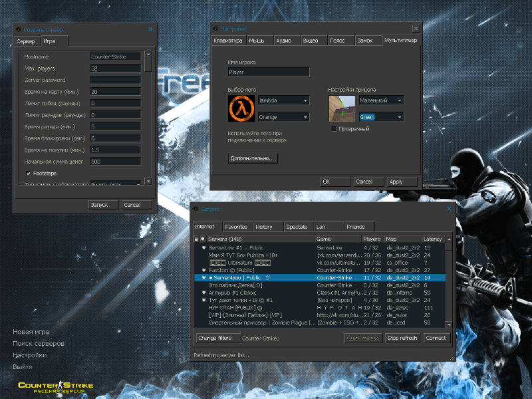The image size is (532, 399).
Task: Sort by the Map column header
Action: (403, 239)
